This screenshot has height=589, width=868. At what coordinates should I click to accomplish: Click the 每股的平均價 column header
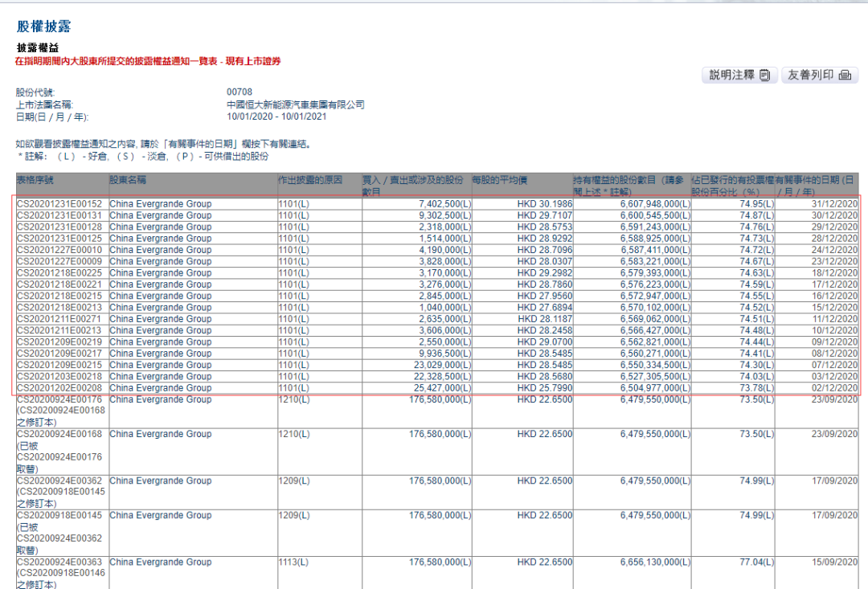click(x=500, y=180)
